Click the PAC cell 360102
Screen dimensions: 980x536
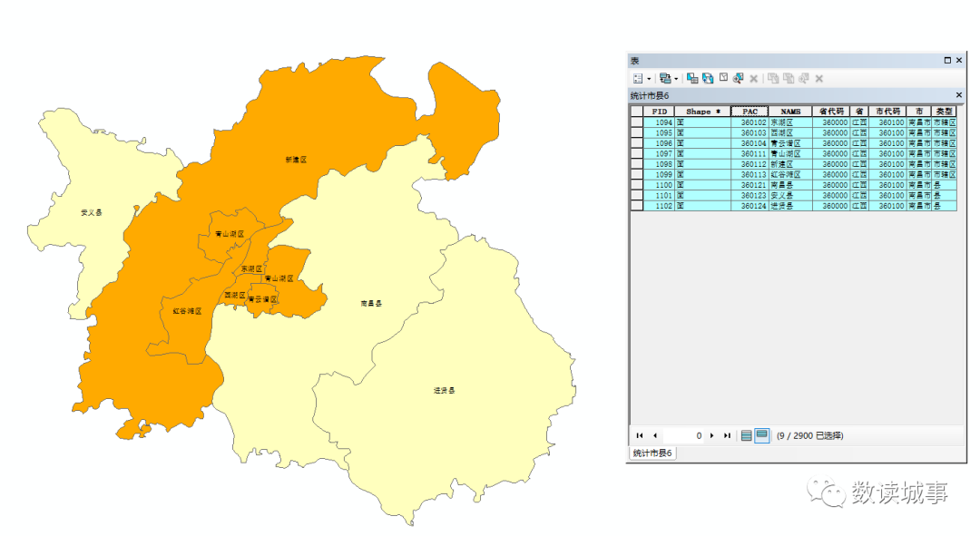[750, 122]
